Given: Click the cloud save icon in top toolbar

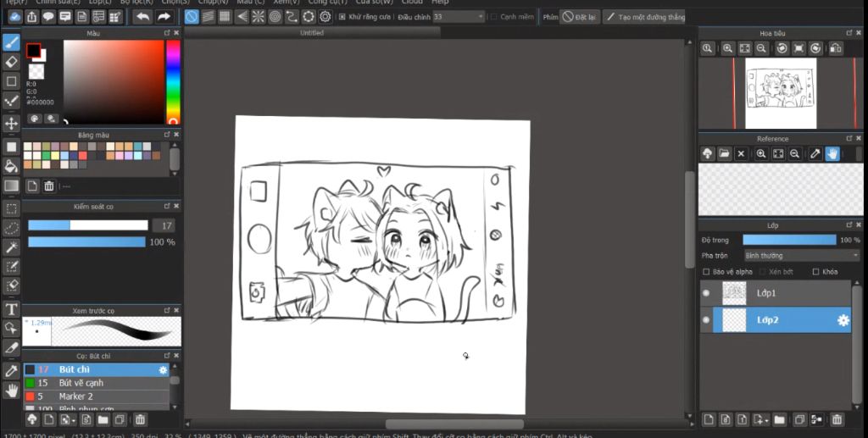Looking at the screenshot, I should pos(15,17).
